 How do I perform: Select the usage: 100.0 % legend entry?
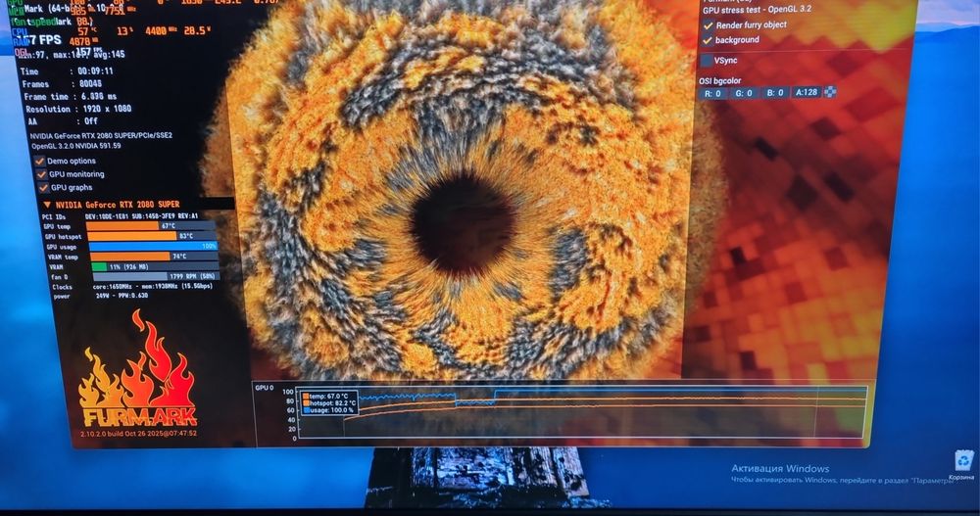[x=327, y=410]
